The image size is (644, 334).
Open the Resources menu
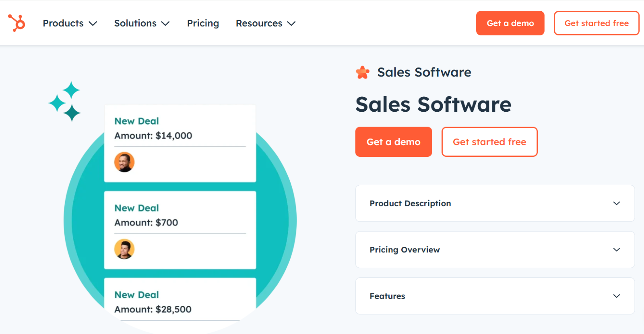pos(266,23)
